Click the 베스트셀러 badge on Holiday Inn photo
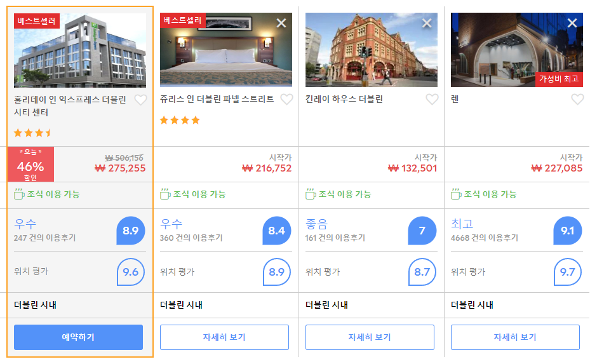 [37, 21]
